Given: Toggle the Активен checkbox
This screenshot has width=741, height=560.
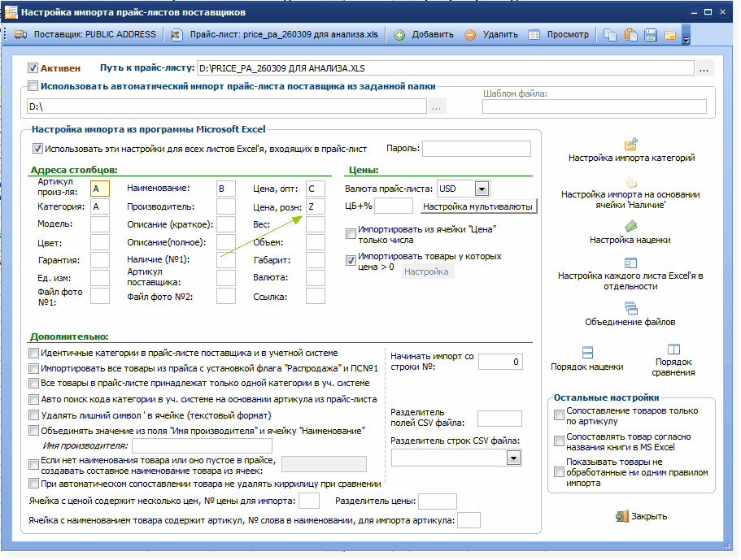Looking at the screenshot, I should (x=33, y=68).
